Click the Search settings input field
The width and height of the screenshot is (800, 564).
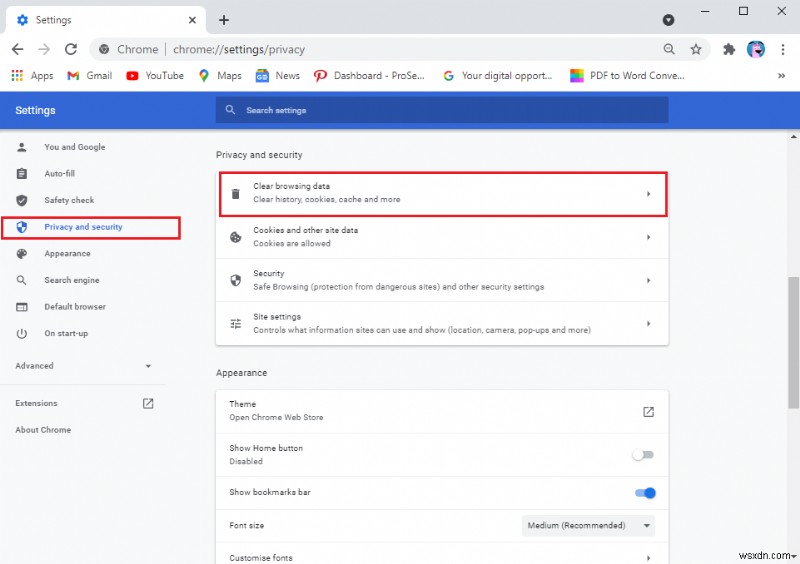pos(442,110)
